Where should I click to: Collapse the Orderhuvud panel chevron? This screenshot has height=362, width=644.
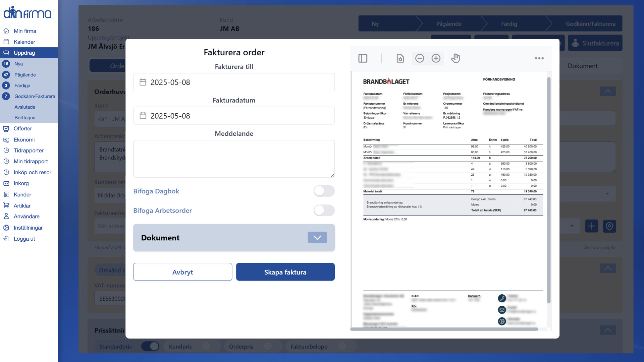(x=607, y=92)
